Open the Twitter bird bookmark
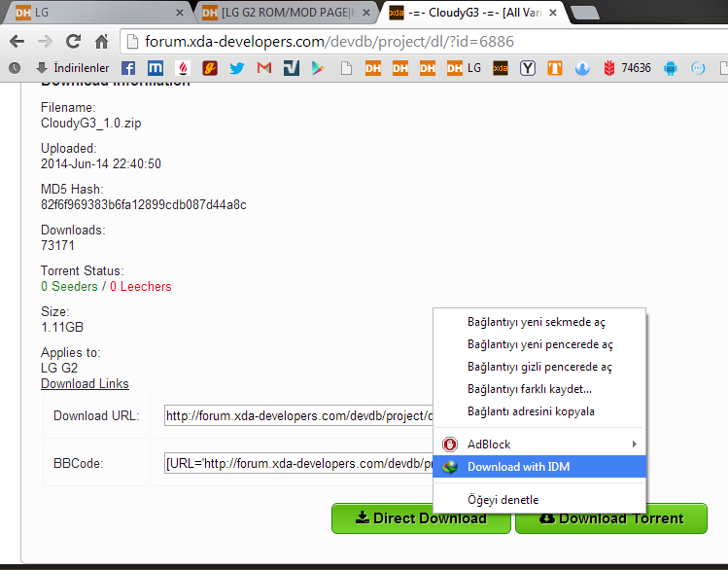 [237, 68]
